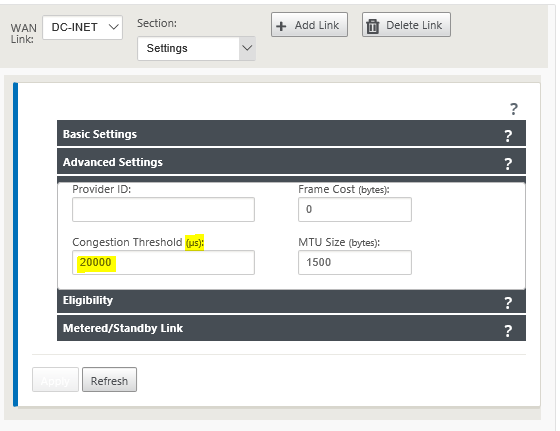
Task: Open the WAN Link DC-INET dropdown
Action: pyautogui.click(x=82, y=27)
